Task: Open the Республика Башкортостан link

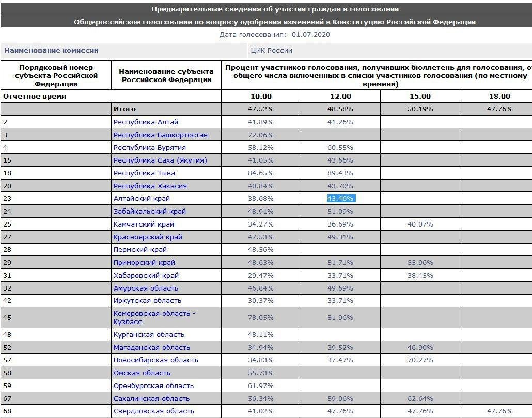Action: pos(161,135)
